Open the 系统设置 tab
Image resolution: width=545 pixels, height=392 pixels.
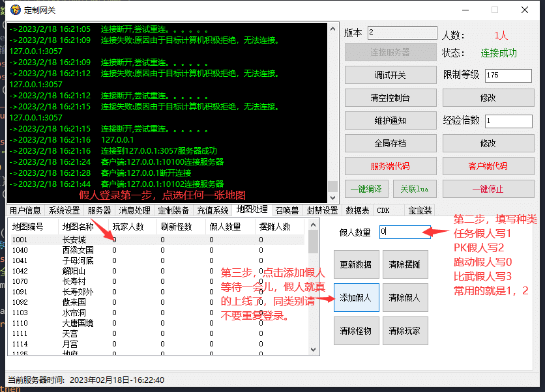point(64,210)
